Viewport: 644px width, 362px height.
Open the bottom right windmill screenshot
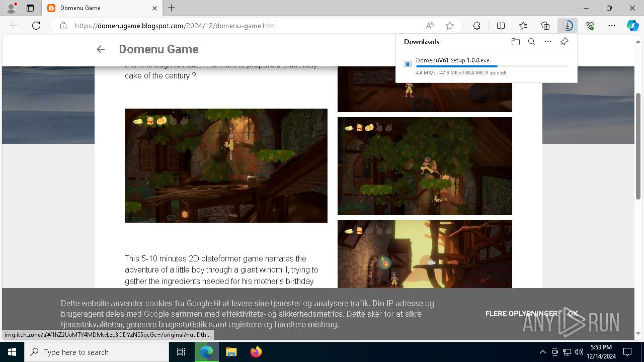425,254
